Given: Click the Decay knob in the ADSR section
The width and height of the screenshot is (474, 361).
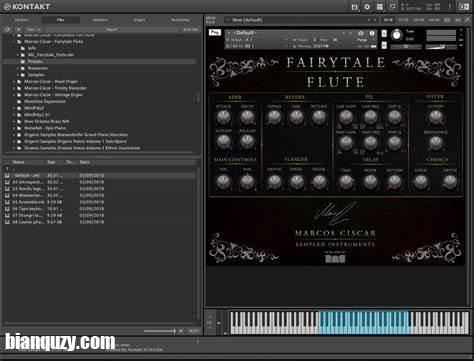Looking at the screenshot, I should click(x=247, y=117).
